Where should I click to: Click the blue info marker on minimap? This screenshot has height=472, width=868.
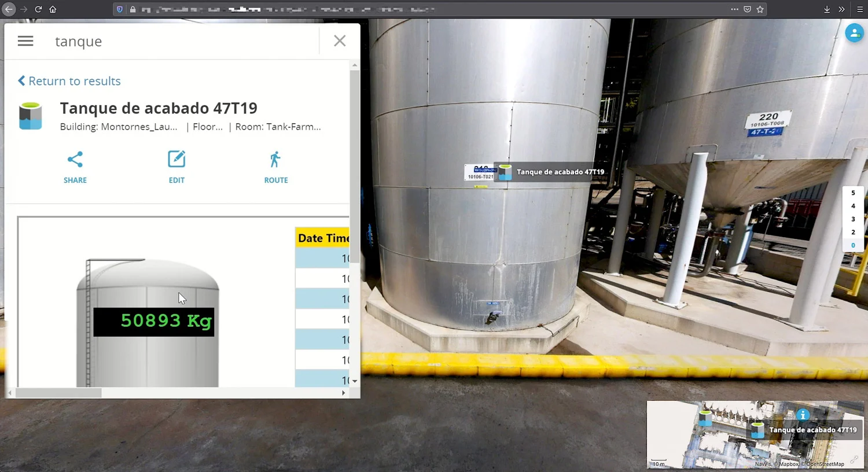(x=803, y=415)
